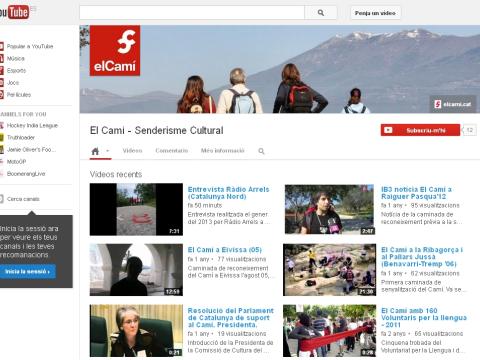Image resolution: width=480 pixels, height=360 pixels.
Task: Switch to the Vídeos tab
Action: 132,151
